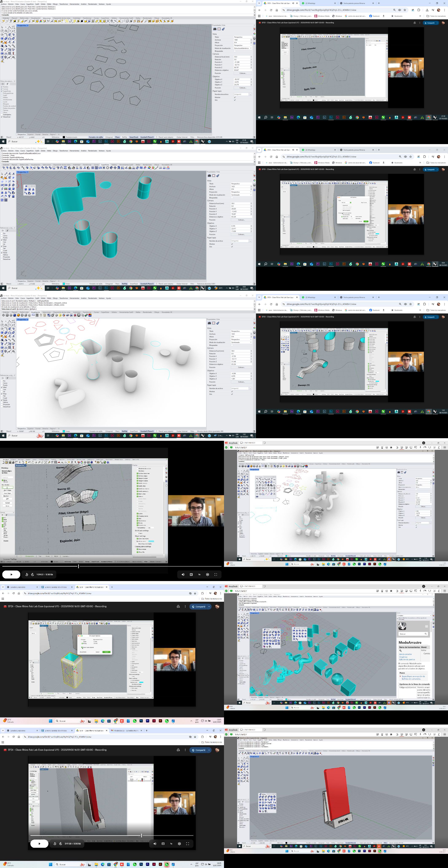
Task: Seek on progress bar of 2:17:30 video
Action: click(x=101, y=835)
